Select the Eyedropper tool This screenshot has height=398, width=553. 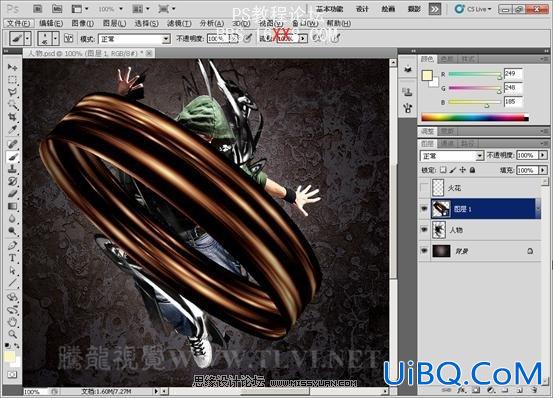pos(12,130)
